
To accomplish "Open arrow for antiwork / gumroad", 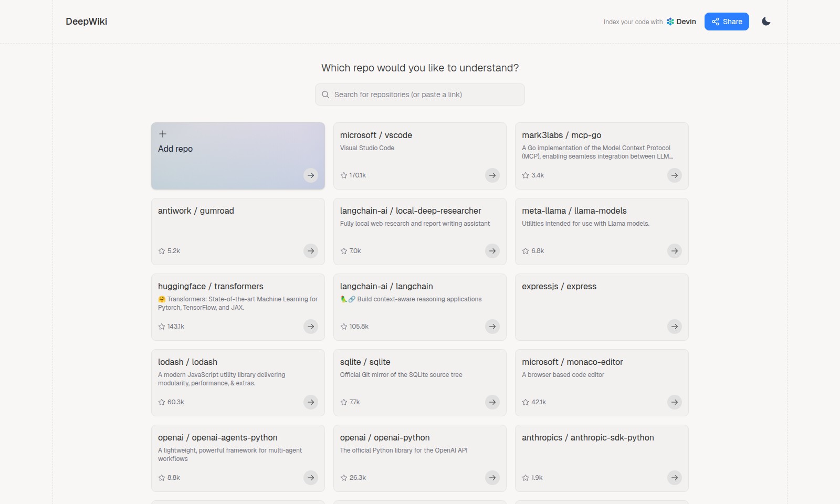I will point(311,251).
